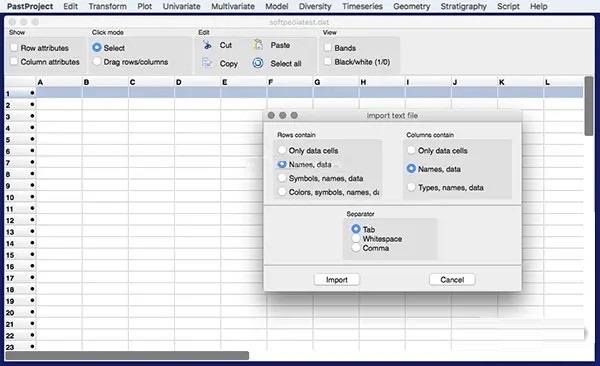Click the Import button
The height and width of the screenshot is (366, 600).
[337, 279]
